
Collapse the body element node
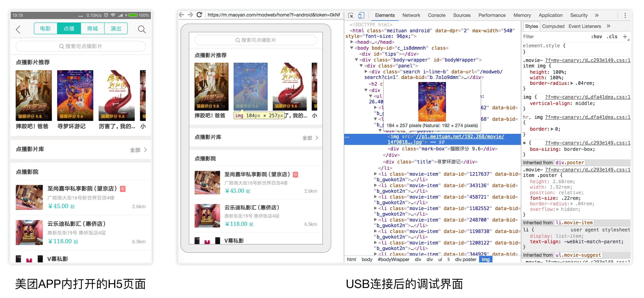point(352,48)
